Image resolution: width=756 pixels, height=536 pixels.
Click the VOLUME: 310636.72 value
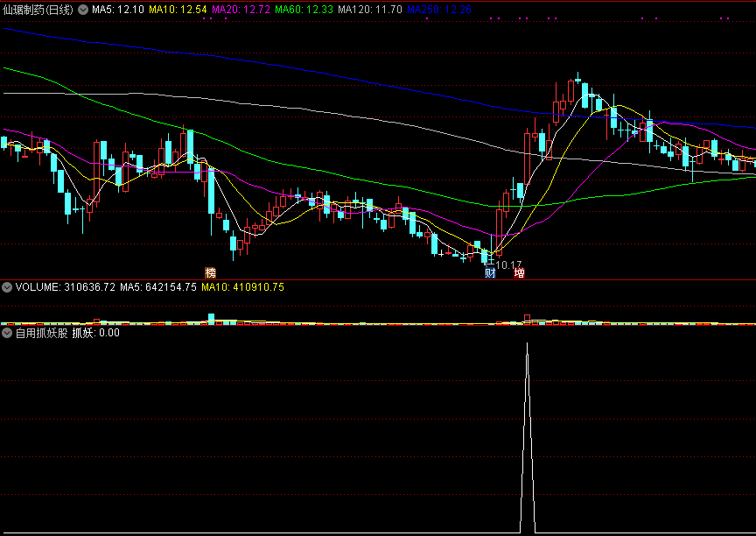point(66,287)
